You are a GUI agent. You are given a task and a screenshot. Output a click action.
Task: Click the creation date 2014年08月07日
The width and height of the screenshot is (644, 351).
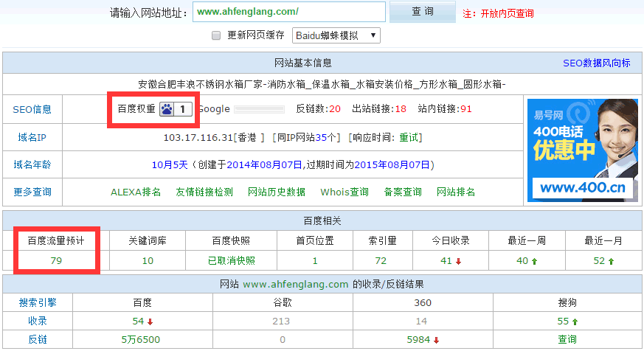pos(265,164)
